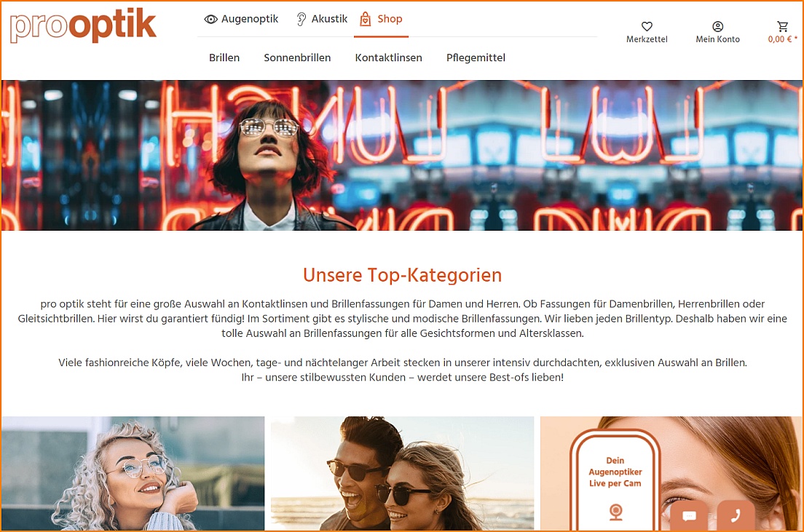
Task: Open the curly-haired woman glasses thumbnail
Action: tap(133, 473)
